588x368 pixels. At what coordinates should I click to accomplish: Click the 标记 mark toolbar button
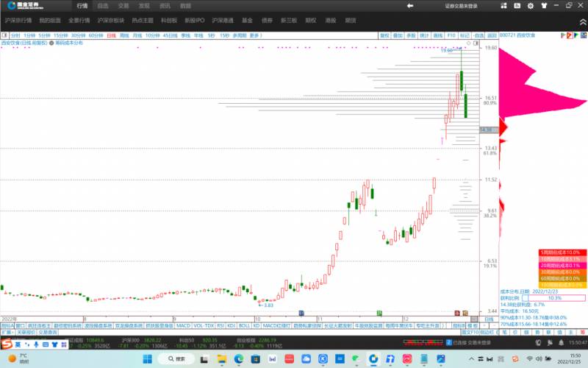[465, 35]
